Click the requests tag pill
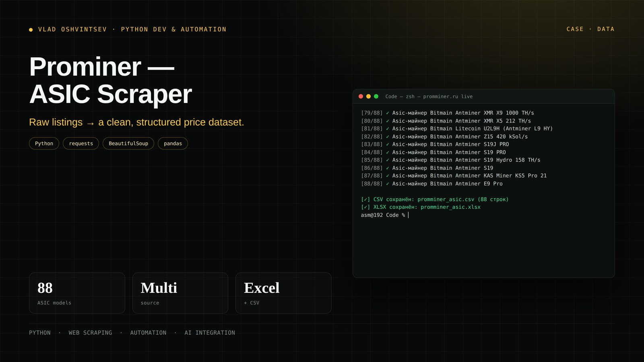This screenshot has height=362, width=644. (x=81, y=144)
